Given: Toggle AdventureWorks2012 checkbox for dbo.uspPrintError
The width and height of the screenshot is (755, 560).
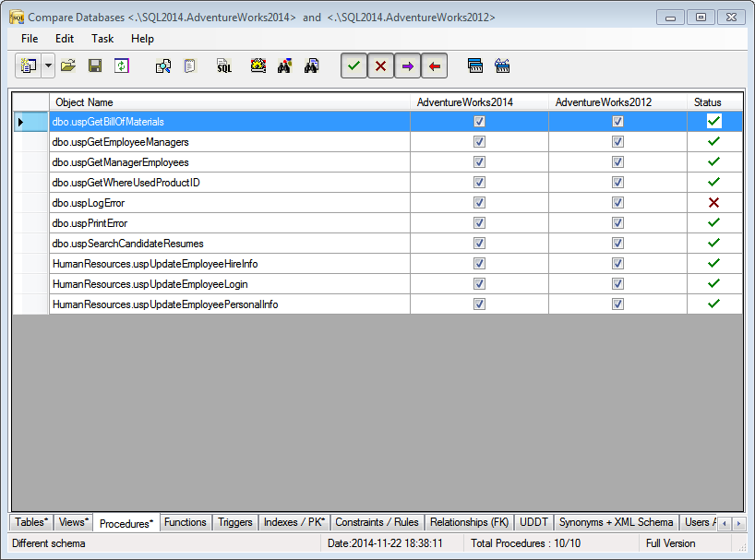Looking at the screenshot, I should pos(617,223).
